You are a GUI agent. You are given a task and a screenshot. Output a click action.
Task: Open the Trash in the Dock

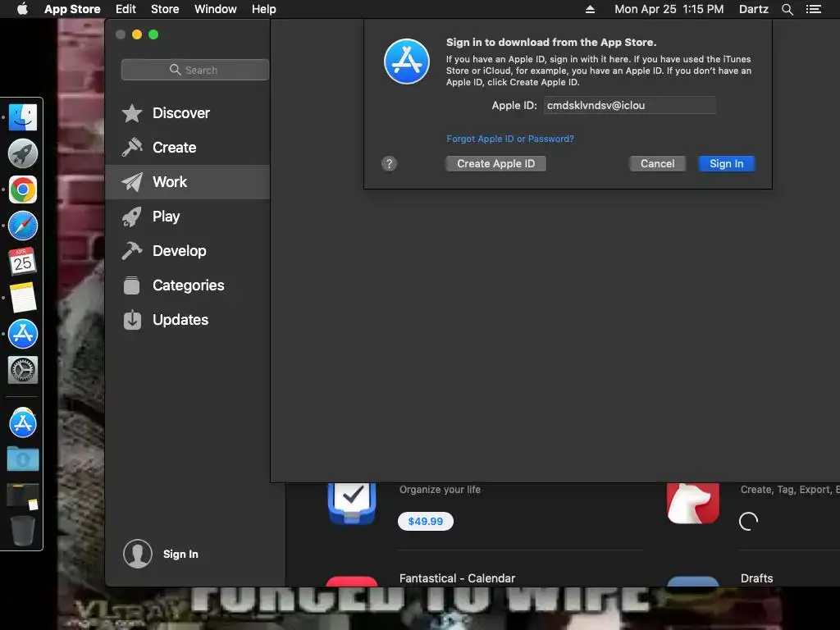(22, 531)
